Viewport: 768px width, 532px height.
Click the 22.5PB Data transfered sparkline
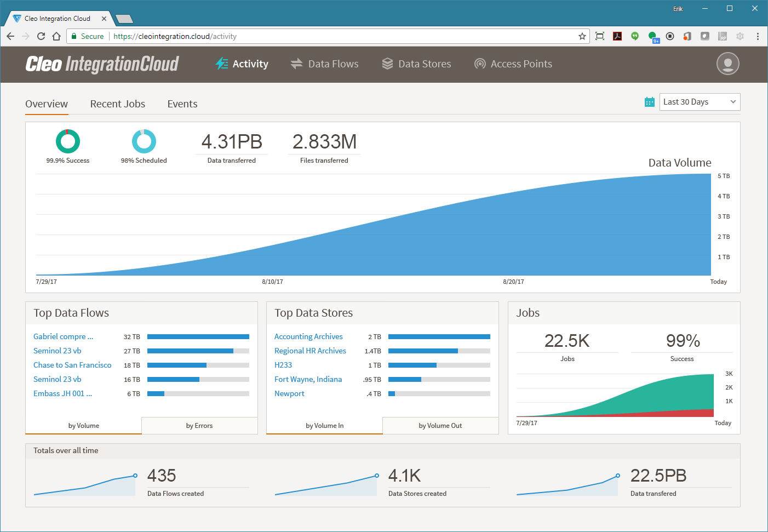[x=568, y=485]
